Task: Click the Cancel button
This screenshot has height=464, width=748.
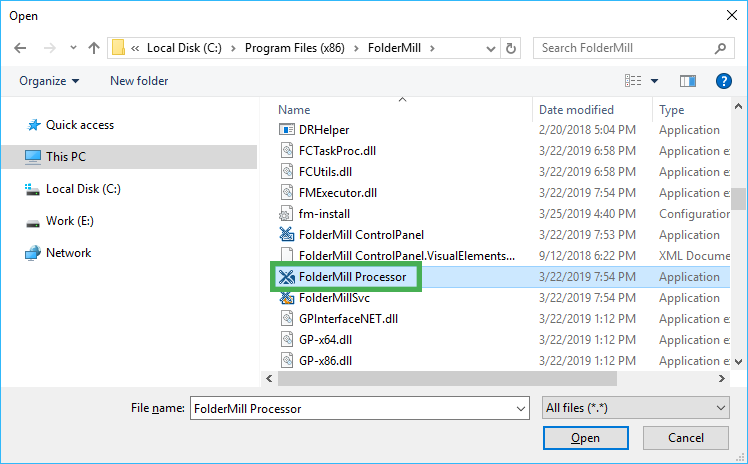Action: [686, 438]
